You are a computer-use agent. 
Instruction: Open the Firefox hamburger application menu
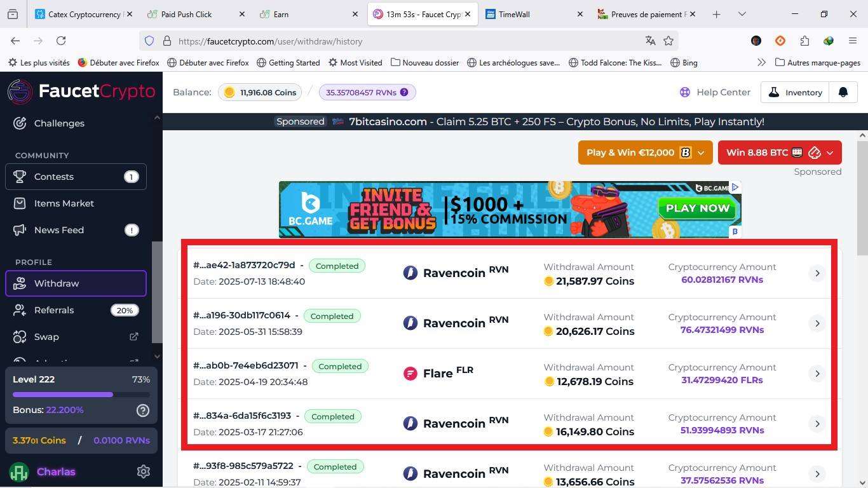tap(853, 41)
